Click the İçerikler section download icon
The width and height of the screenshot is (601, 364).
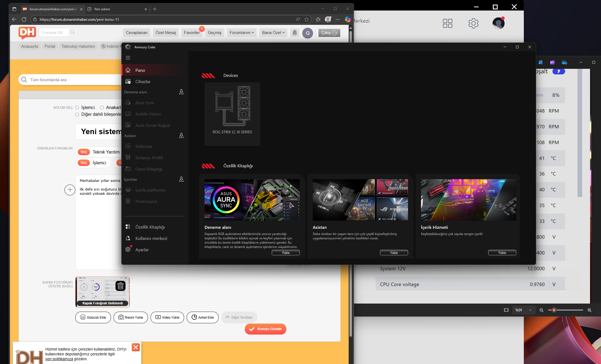181,179
